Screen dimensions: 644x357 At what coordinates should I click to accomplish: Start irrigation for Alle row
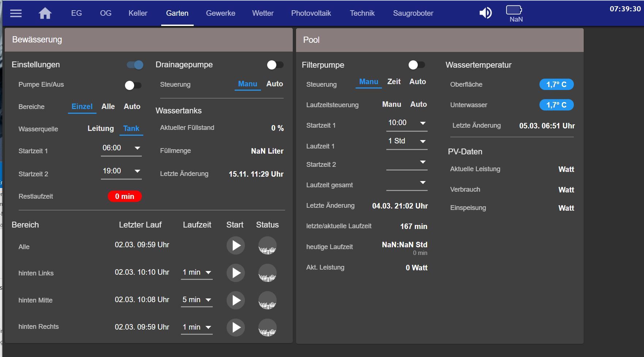tap(236, 245)
